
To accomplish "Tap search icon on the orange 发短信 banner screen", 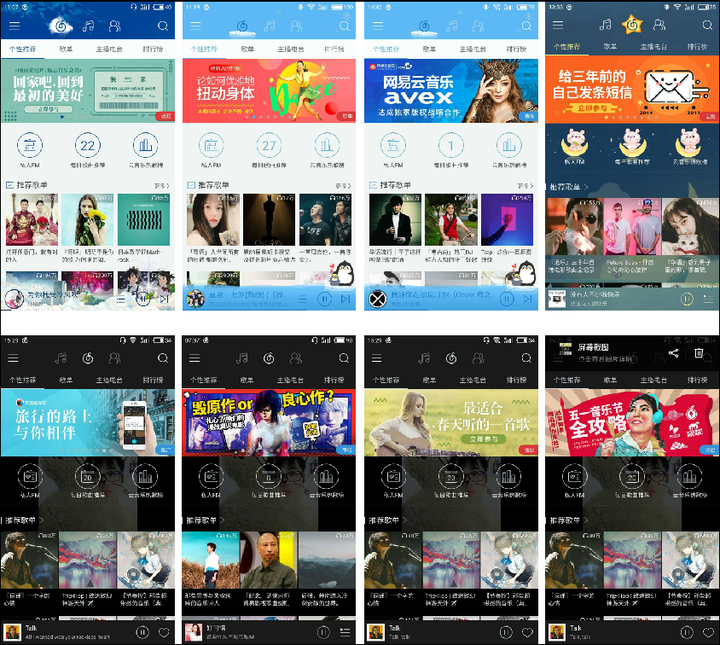I will coord(707,25).
